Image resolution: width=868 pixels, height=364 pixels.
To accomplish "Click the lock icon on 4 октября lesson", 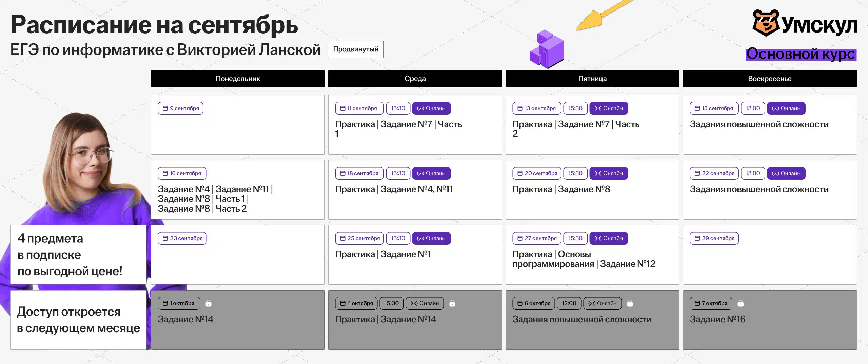I will 452,303.
